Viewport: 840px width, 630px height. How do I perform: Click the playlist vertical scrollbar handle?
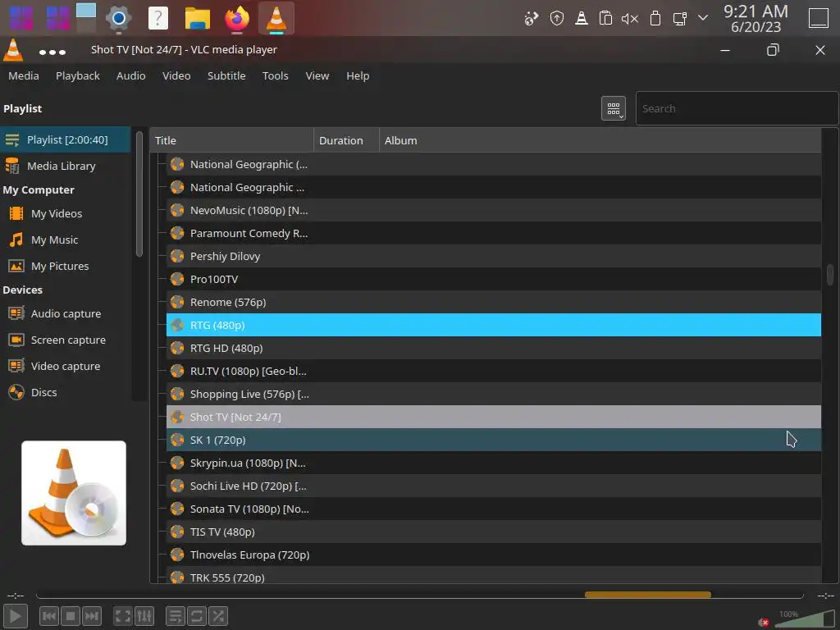830,275
